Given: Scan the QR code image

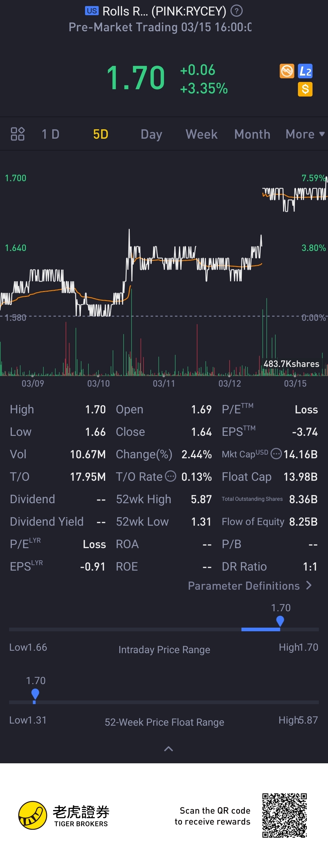Looking at the screenshot, I should [285, 815].
